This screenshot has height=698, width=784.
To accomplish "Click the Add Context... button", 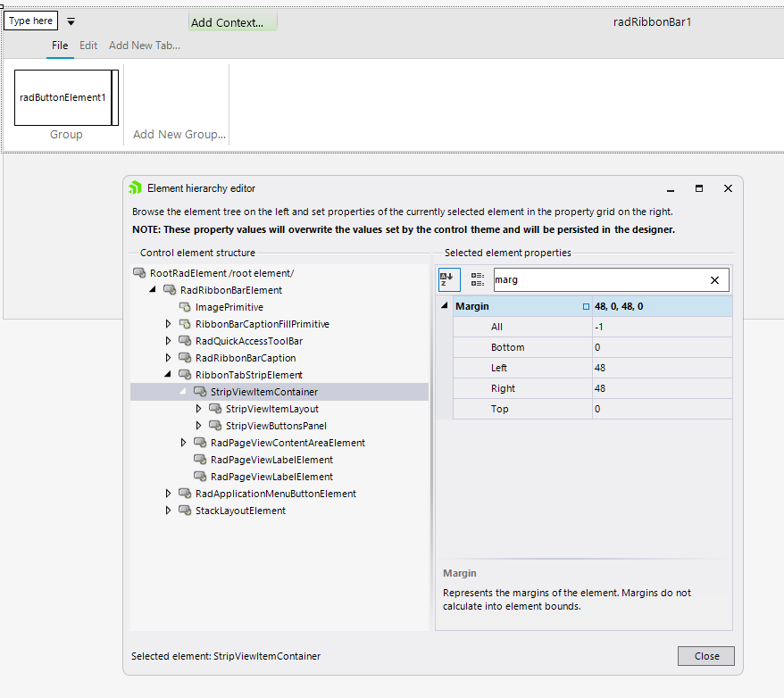I will (x=232, y=22).
